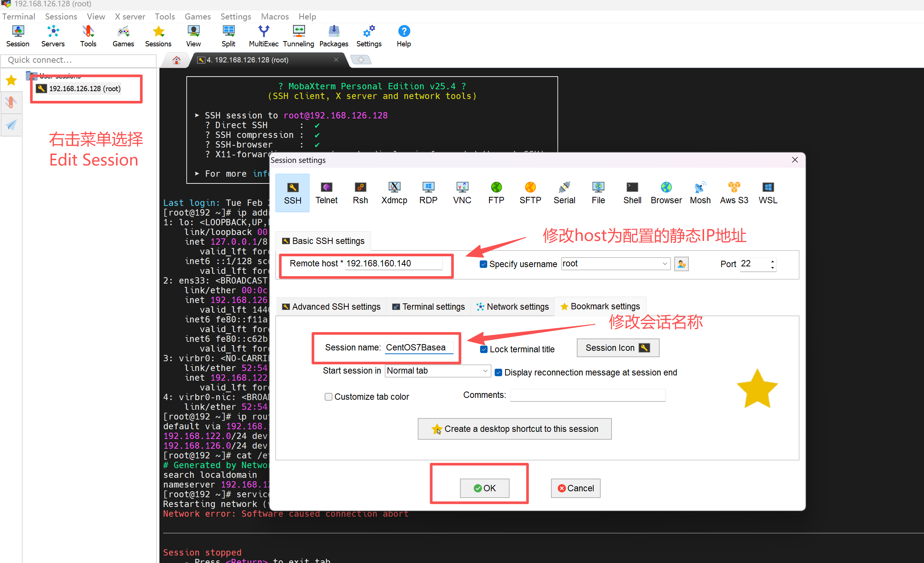924x563 pixels.
Task: Select the Shell session type
Action: tap(632, 193)
